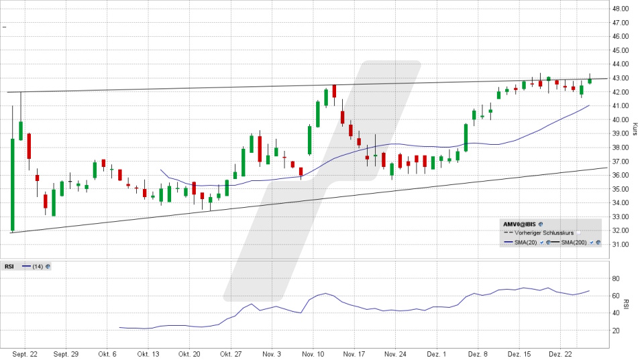Image resolution: width=644 pixels, height=362 pixels.
Task: Click the Dez. 15 date label
Action: 519,354
